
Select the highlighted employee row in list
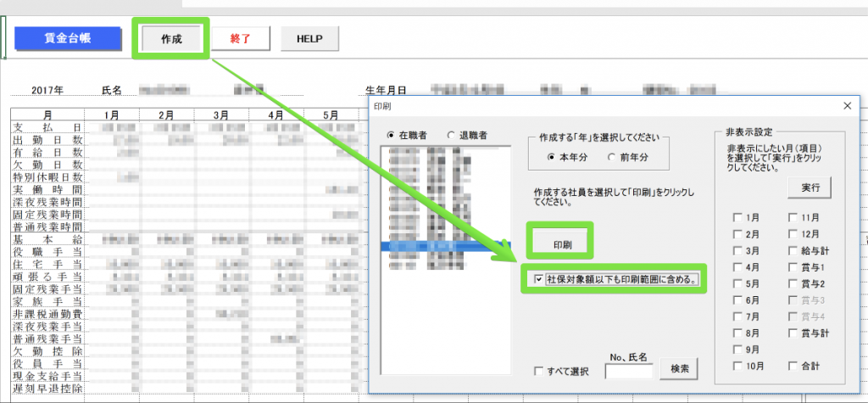tap(446, 245)
